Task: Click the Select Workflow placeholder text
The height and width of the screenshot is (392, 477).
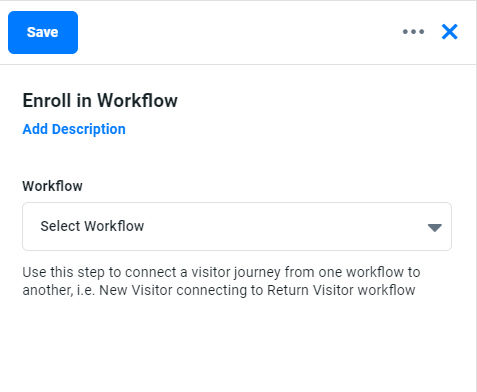Action: click(x=92, y=226)
